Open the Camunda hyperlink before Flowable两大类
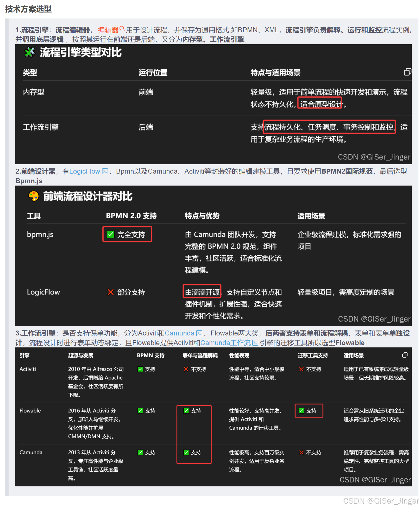 point(180,333)
